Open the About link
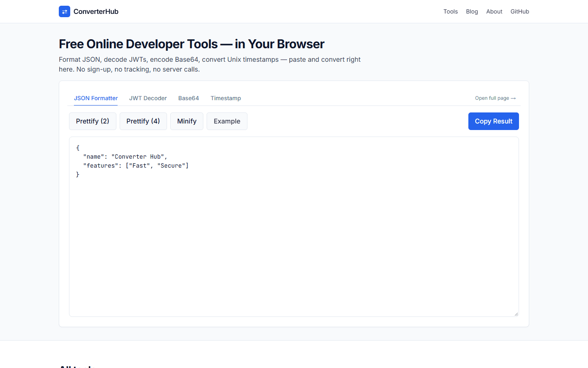The image size is (588, 368). click(x=494, y=11)
